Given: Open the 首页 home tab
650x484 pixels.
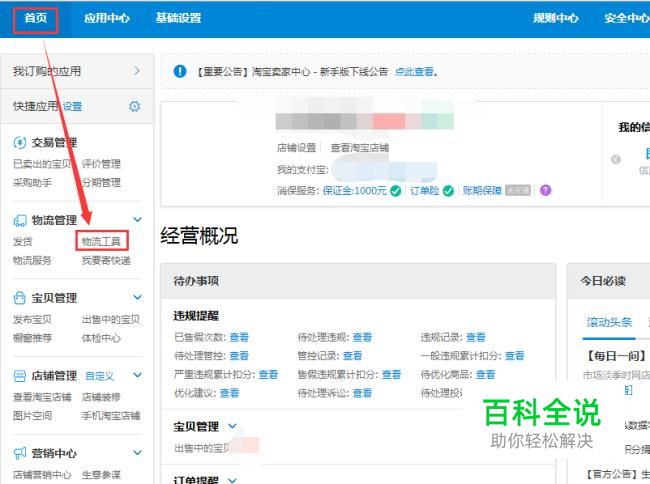Looking at the screenshot, I should tap(36, 18).
